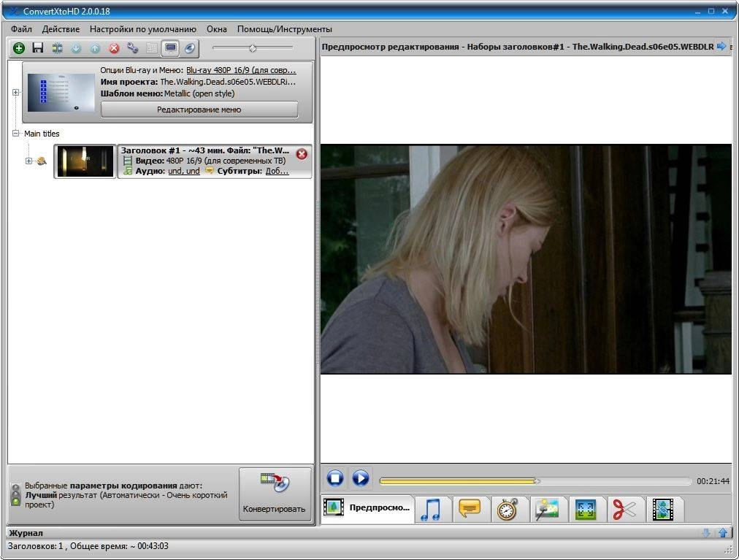This screenshot has width=739, height=560.
Task: Toggle the preview monitor toolbar button
Action: (x=171, y=47)
